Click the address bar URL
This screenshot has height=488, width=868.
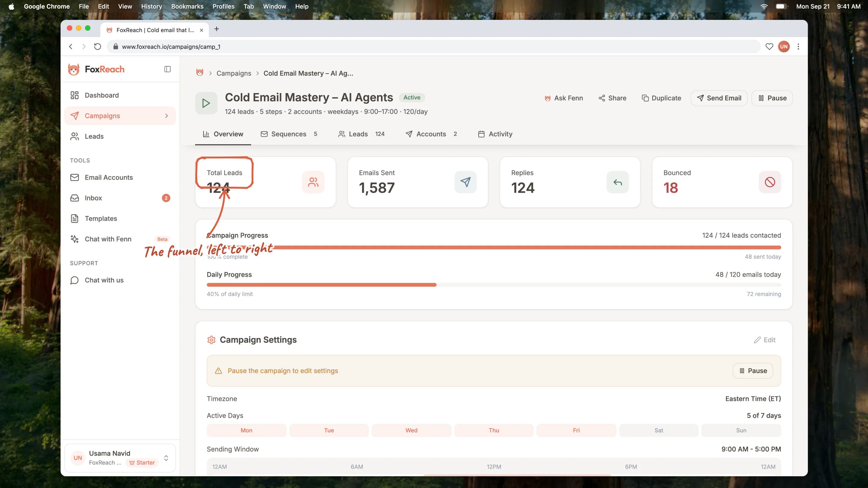pos(171,47)
